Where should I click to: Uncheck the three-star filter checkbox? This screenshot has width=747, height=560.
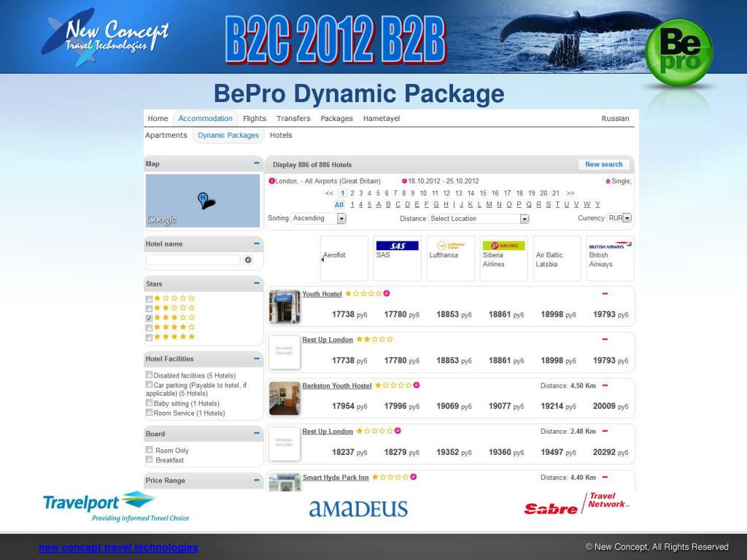(149, 318)
